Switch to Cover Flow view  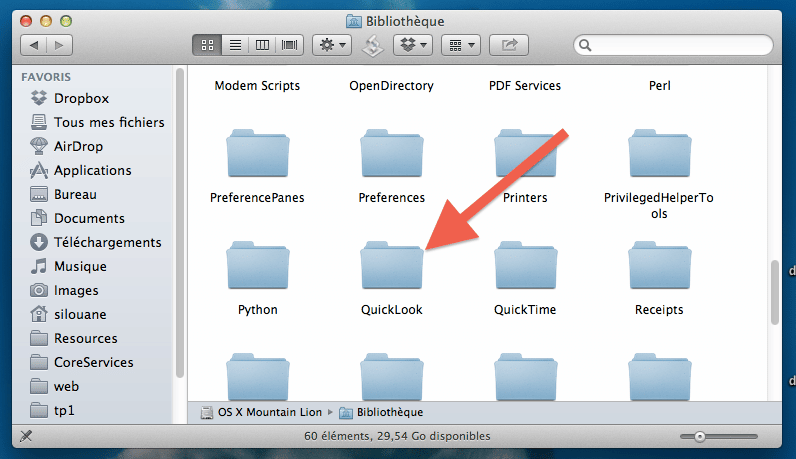pos(290,45)
